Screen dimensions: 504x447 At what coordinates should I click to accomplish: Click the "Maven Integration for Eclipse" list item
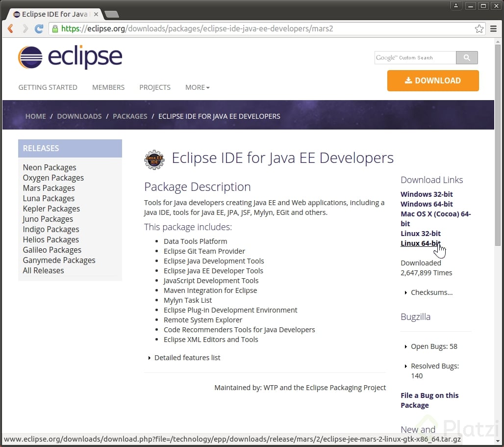pos(210,290)
